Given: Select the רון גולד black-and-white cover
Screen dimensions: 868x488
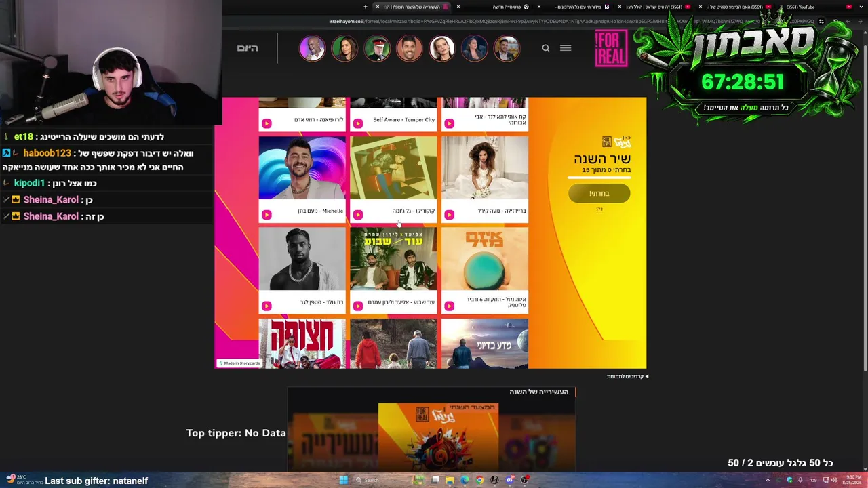Looking at the screenshot, I should (x=302, y=260).
